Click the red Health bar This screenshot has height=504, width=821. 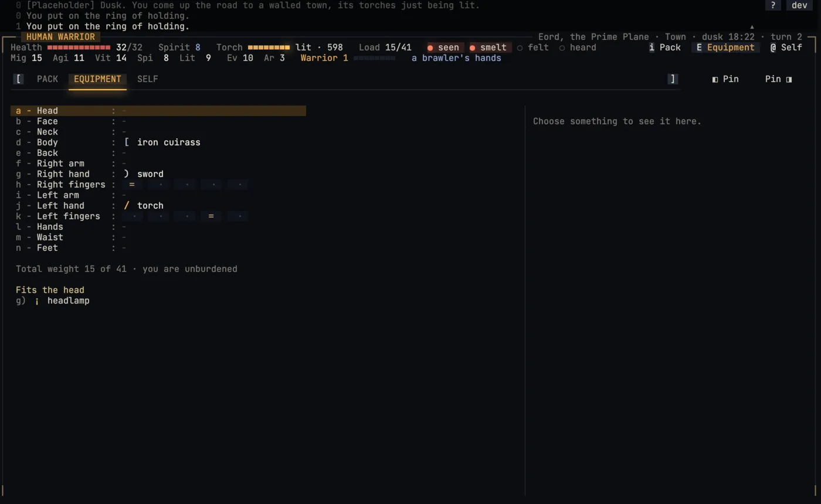79,47
